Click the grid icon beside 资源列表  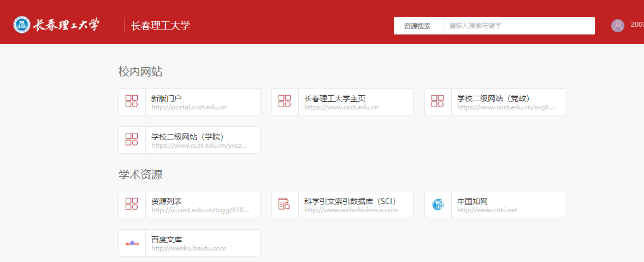[x=132, y=204]
